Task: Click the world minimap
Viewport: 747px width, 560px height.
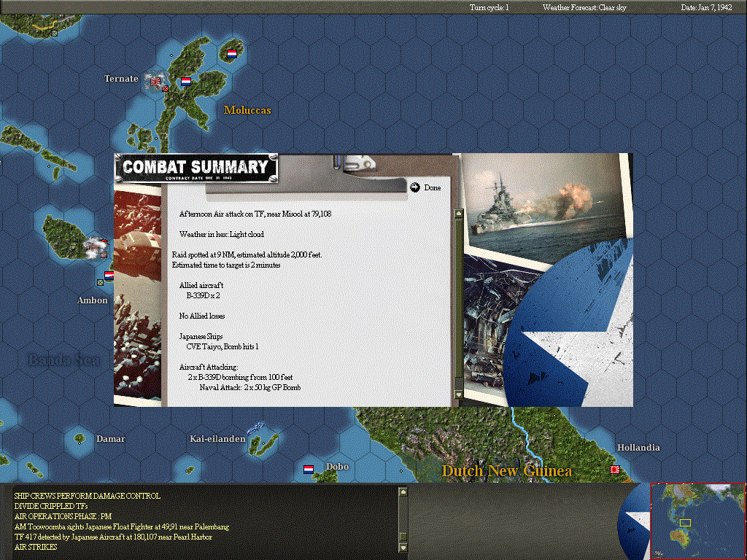Action: point(698,521)
